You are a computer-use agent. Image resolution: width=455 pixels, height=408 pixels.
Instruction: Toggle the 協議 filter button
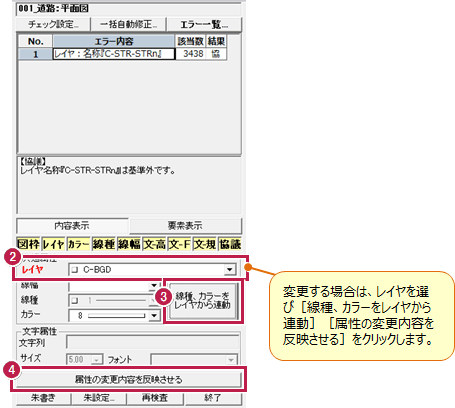pos(230,244)
